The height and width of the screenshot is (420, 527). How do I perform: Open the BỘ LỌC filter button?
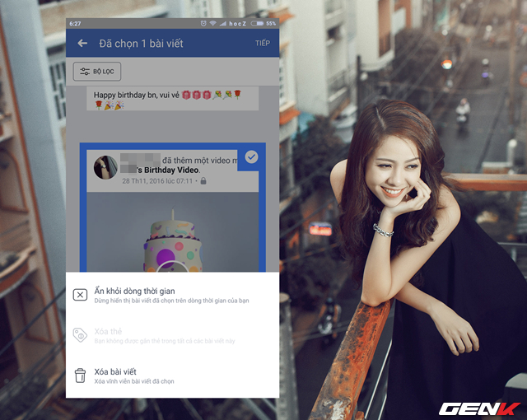pos(97,72)
